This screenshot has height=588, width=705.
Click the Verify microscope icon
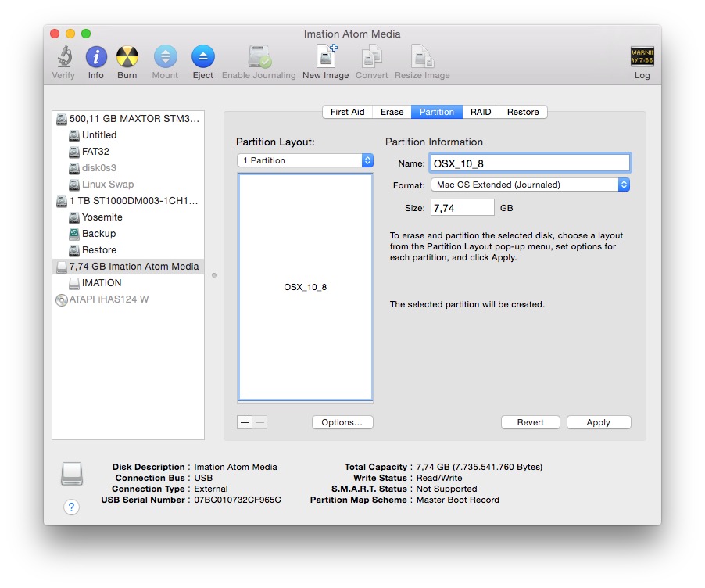pyautogui.click(x=63, y=57)
